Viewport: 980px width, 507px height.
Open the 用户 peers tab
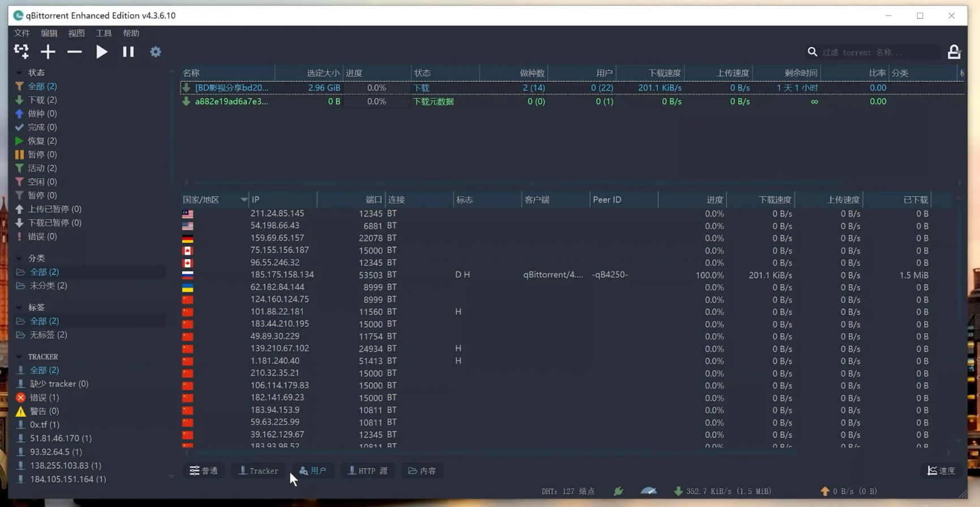point(313,471)
